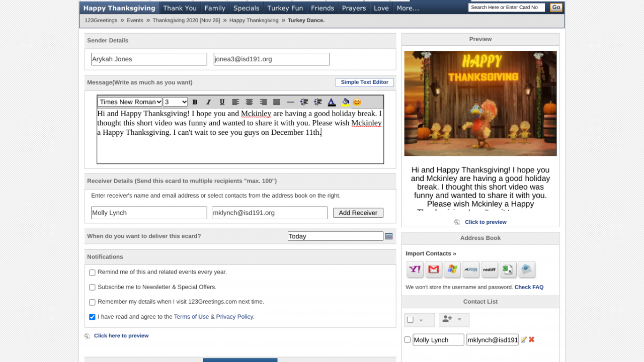This screenshot has height=362, width=644.
Task: Click the 'Click here to preview' link
Action: click(121, 336)
